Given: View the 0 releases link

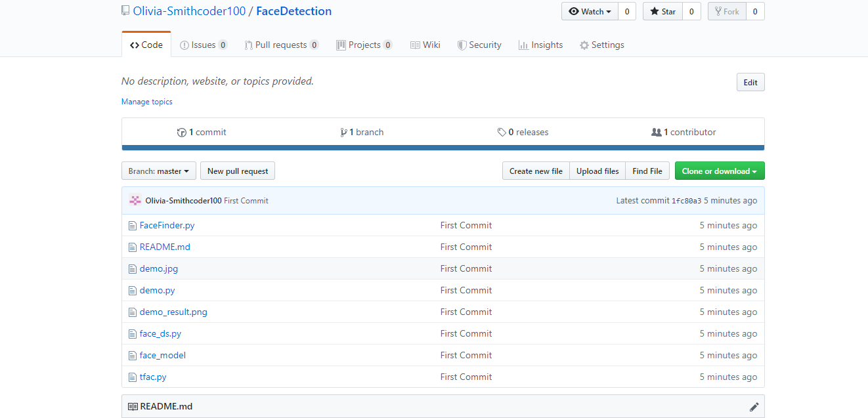Looking at the screenshot, I should point(523,132).
